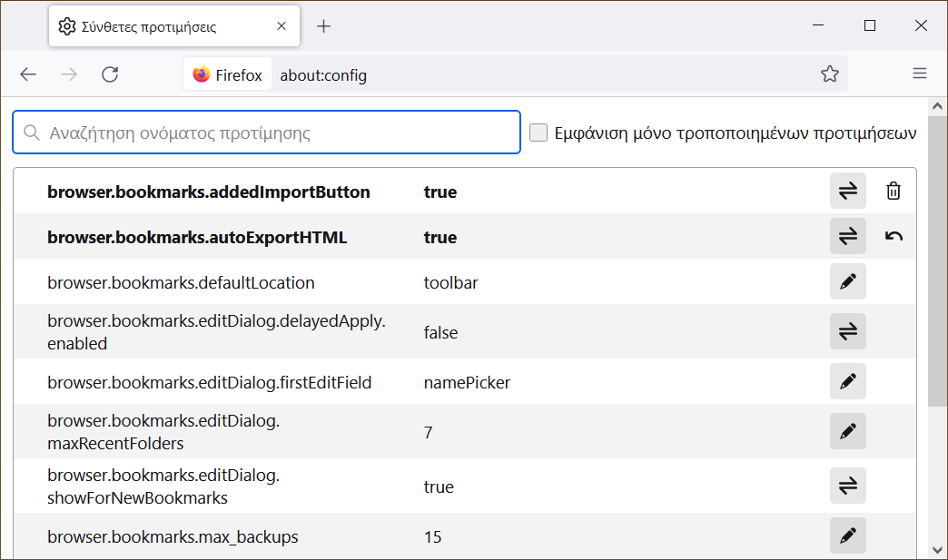Open the Firefox hamburger menu
The height and width of the screenshot is (560, 948).
pos(920,74)
